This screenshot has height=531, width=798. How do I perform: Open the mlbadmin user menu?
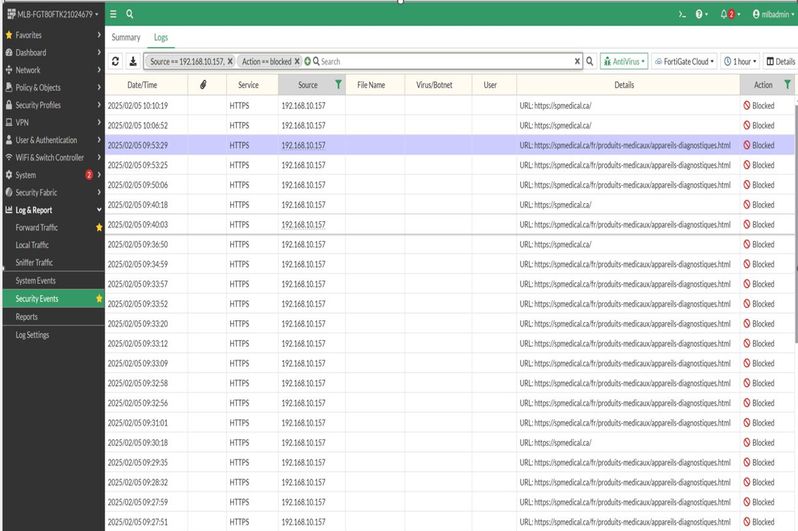[x=773, y=14]
